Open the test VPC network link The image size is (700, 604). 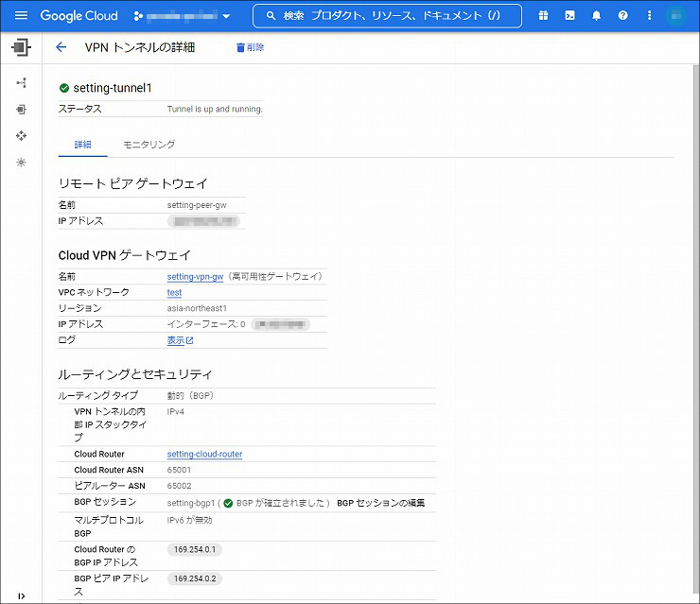[x=175, y=293]
